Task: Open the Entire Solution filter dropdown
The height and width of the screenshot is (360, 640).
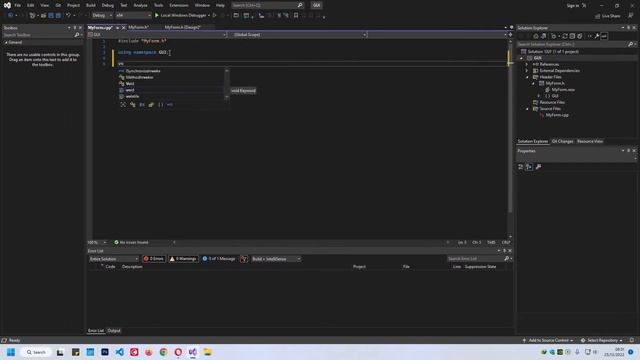Action: point(114,259)
